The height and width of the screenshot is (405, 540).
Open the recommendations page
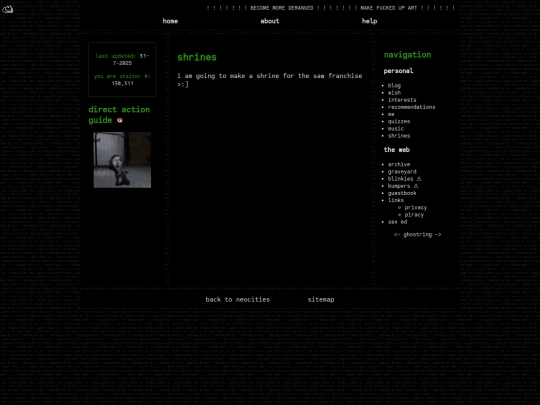[411, 107]
